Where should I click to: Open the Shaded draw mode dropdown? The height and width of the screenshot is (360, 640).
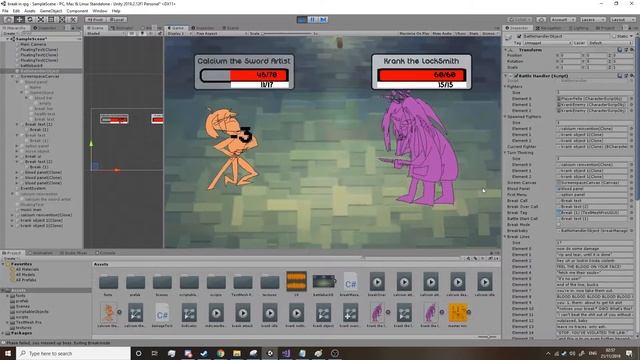point(104,33)
